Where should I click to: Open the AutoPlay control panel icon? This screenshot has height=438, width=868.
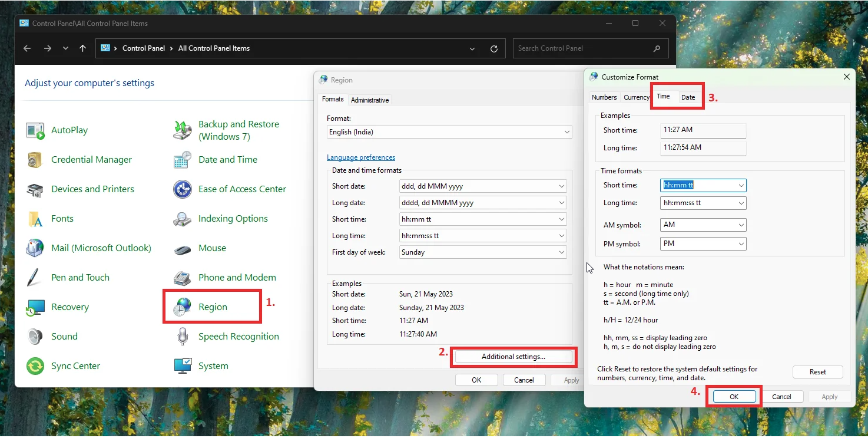(35, 130)
